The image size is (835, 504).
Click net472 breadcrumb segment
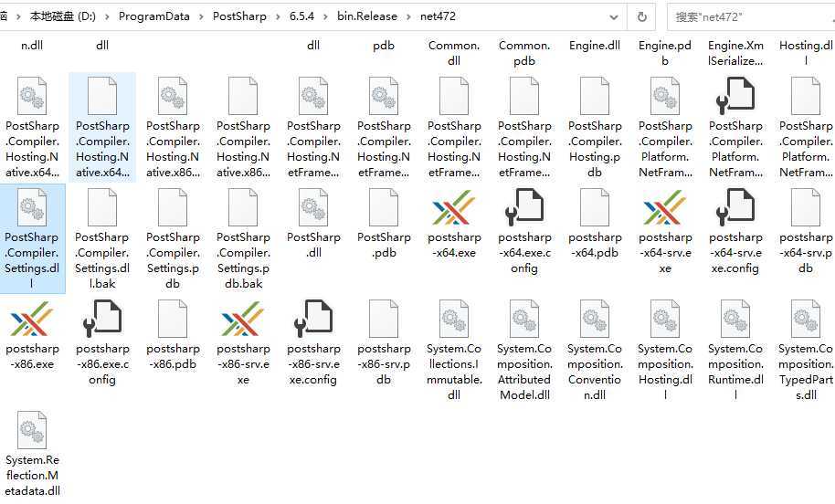pos(438,16)
